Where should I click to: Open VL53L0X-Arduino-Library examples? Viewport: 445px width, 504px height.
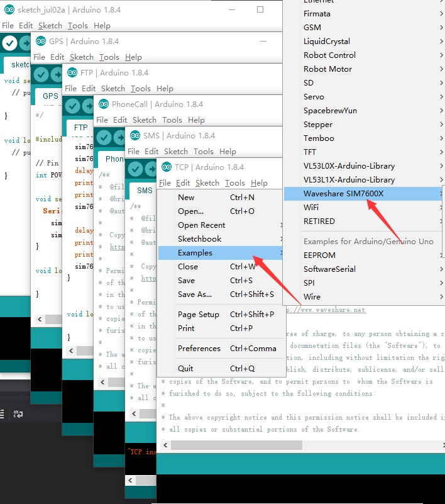click(x=364, y=166)
